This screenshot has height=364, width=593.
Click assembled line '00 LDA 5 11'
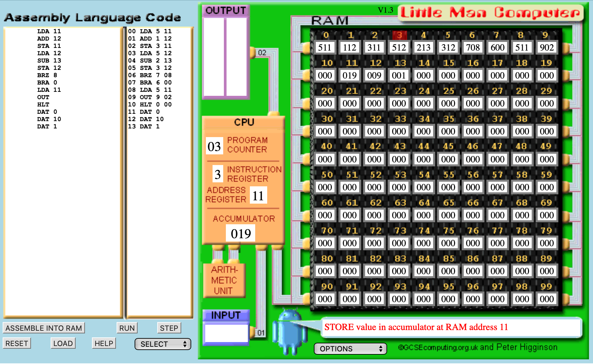150,31
